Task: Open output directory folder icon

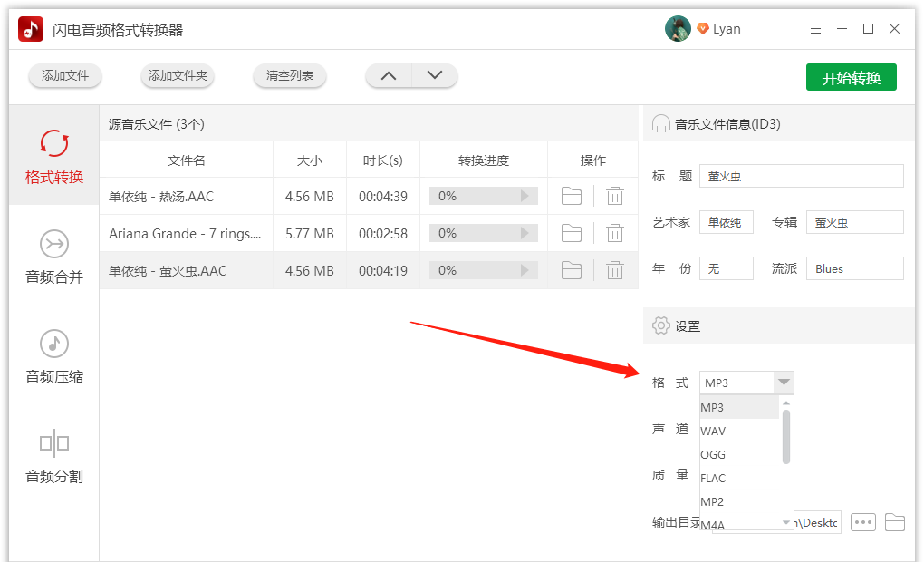Action: pos(895,522)
